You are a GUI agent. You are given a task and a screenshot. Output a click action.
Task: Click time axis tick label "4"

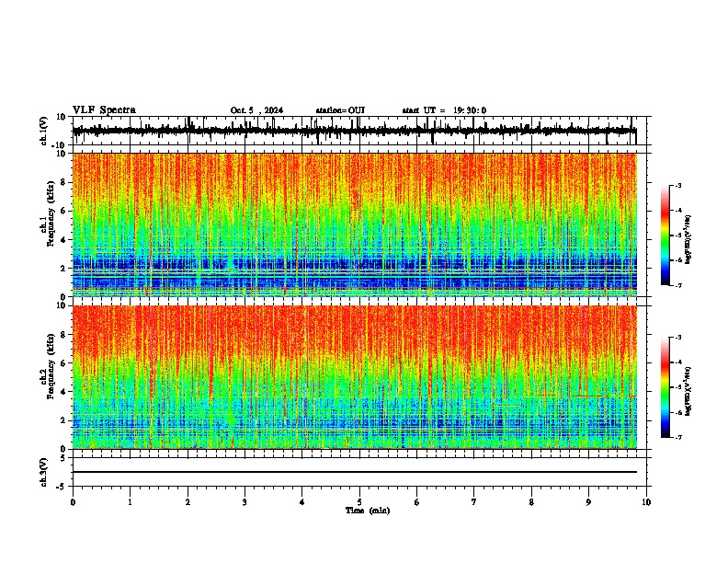[x=301, y=502]
